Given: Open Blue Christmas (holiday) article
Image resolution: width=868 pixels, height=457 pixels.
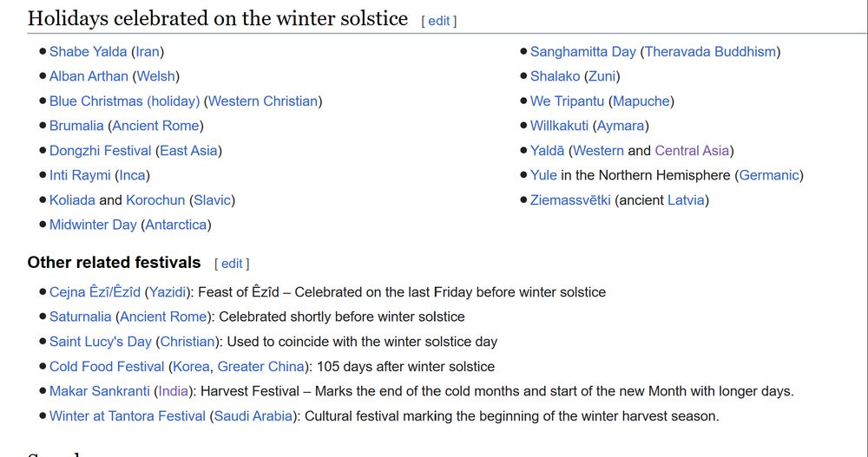Looking at the screenshot, I should pyautogui.click(x=124, y=101).
